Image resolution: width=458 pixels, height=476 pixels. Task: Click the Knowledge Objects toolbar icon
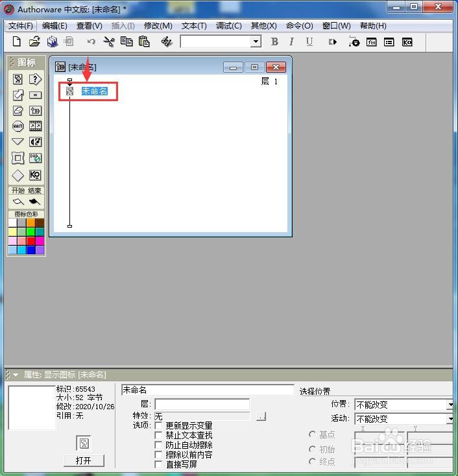[407, 42]
